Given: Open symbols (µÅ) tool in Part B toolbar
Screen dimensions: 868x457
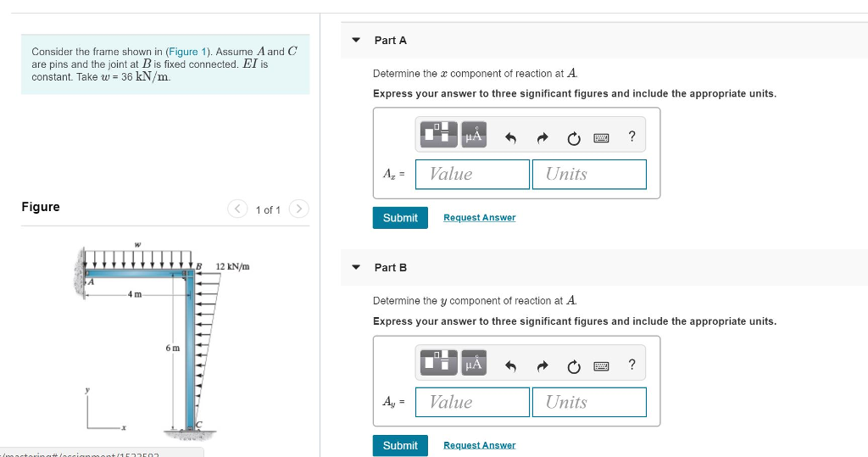Looking at the screenshot, I should pos(474,363).
